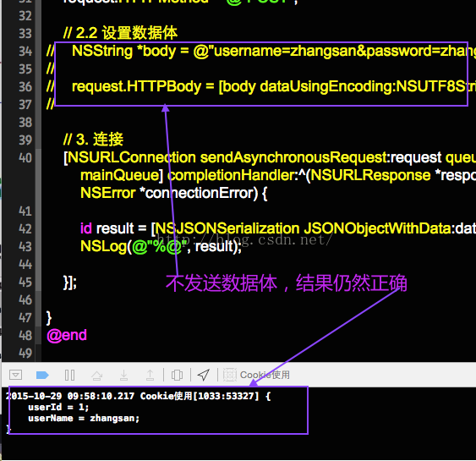Click "request.HTTPBody" on line 36
This screenshot has width=476, height=461.
click(x=137, y=86)
